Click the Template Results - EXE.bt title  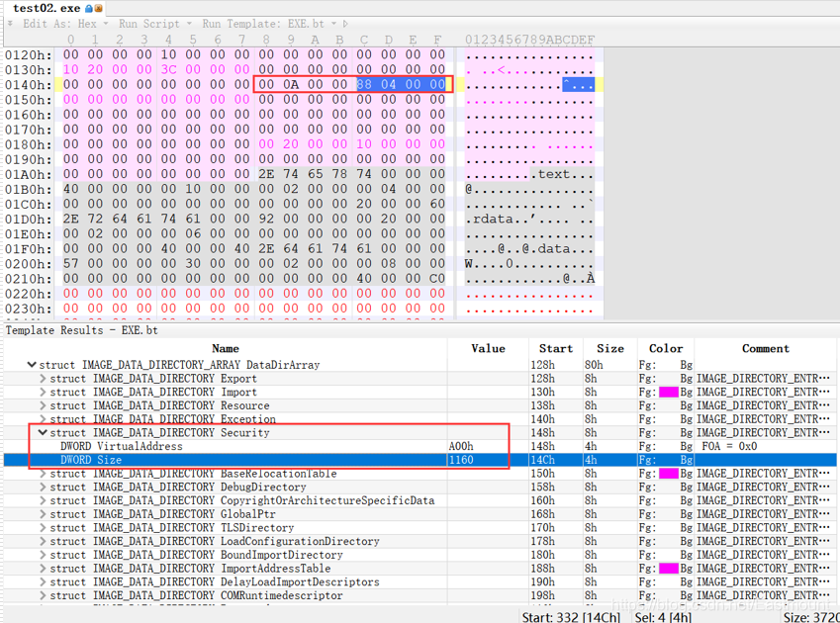81,330
